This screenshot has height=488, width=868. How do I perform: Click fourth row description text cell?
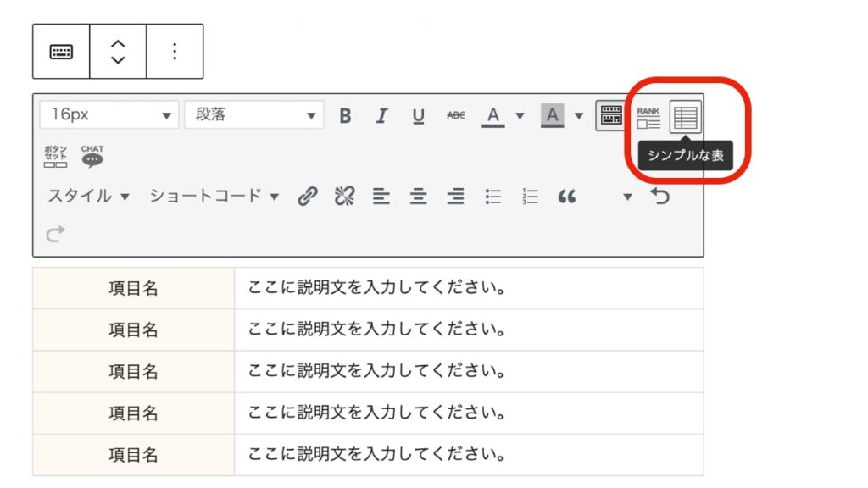tap(469, 413)
